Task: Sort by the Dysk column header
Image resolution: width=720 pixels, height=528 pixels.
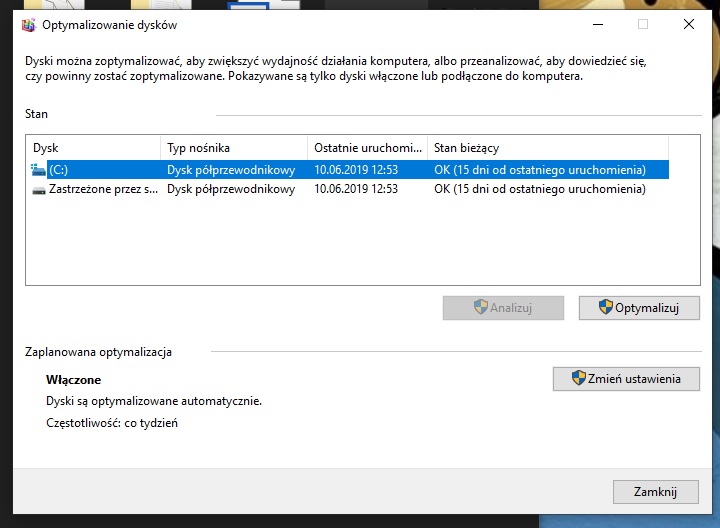Action: [92, 148]
